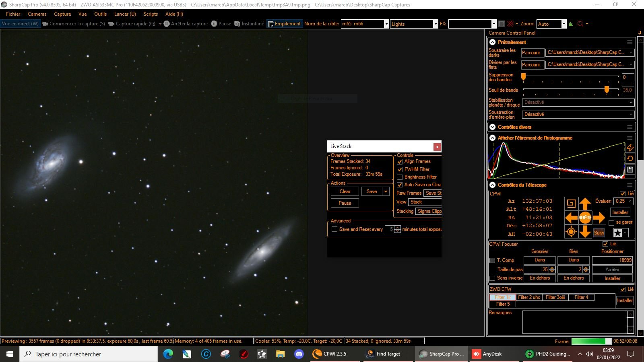Open PHD2 Guiding from taskbar
Screen dimensions: 644x362
(548, 354)
